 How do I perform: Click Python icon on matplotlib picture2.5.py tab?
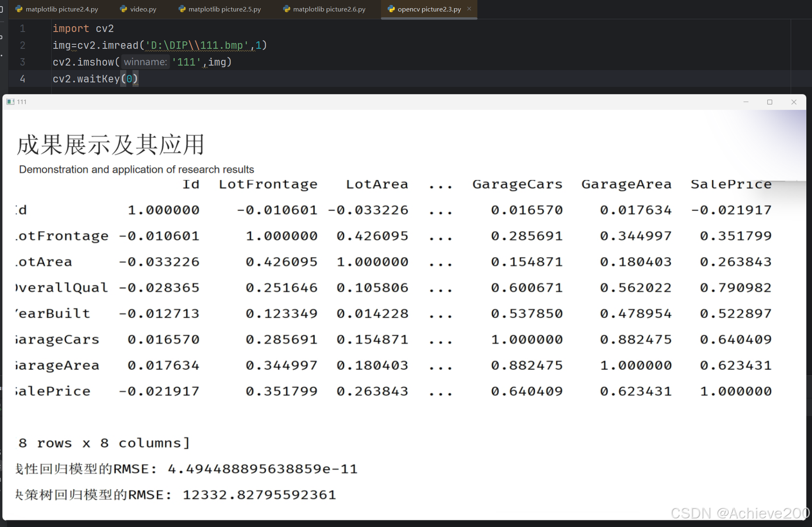pyautogui.click(x=182, y=9)
